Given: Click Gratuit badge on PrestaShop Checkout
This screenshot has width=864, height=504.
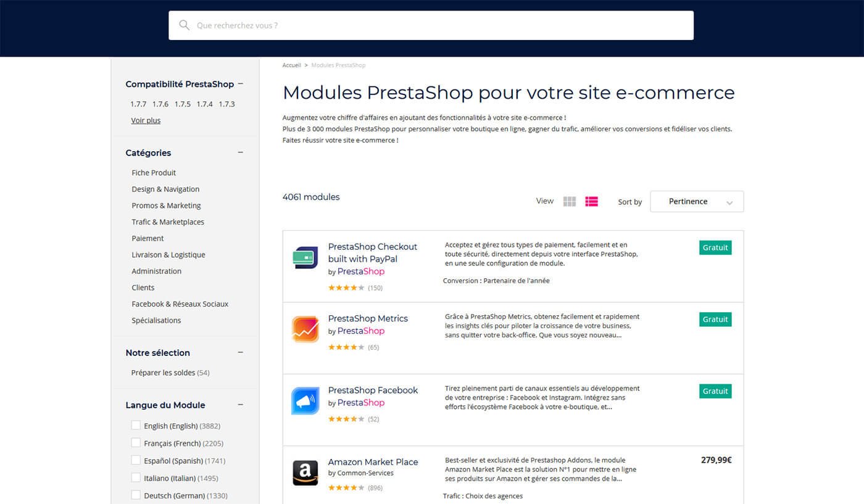Looking at the screenshot, I should pyautogui.click(x=715, y=247).
